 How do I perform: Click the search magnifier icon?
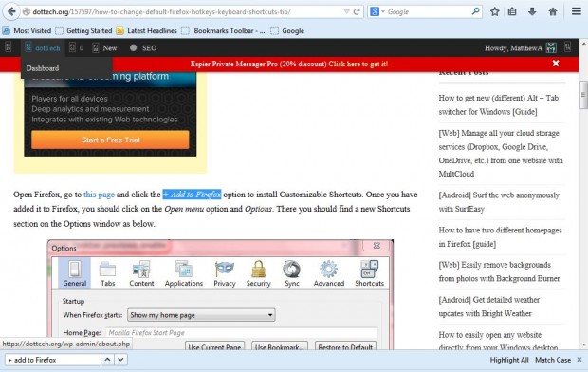pos(475,11)
